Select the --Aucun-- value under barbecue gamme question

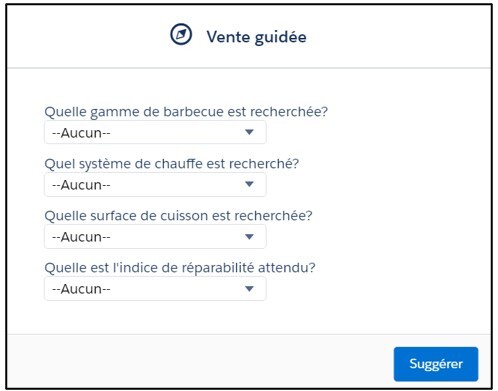81,133
